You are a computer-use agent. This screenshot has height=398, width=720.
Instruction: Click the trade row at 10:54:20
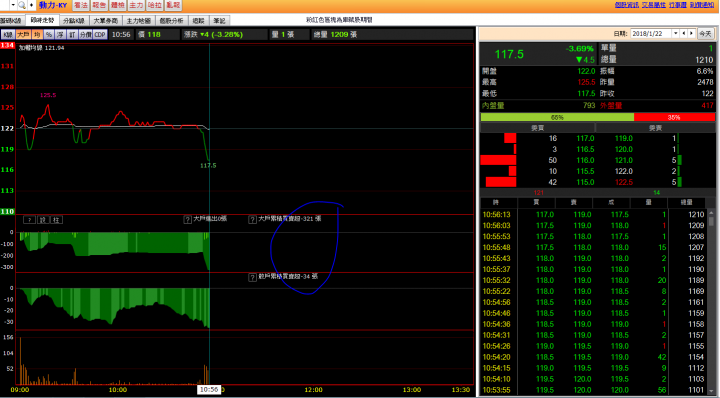coord(593,357)
